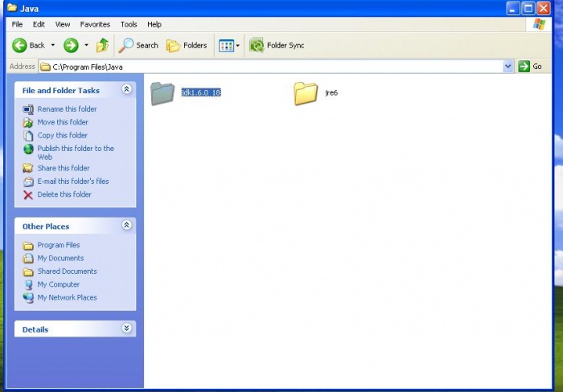Open the Edit menu
Viewport: 563px width, 392px height.
[39, 24]
